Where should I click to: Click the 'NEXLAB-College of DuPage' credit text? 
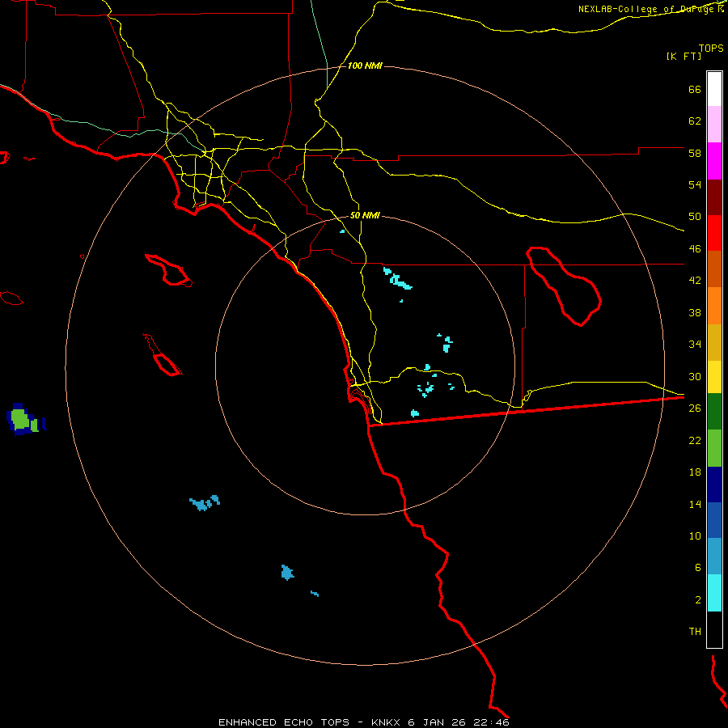click(x=645, y=9)
